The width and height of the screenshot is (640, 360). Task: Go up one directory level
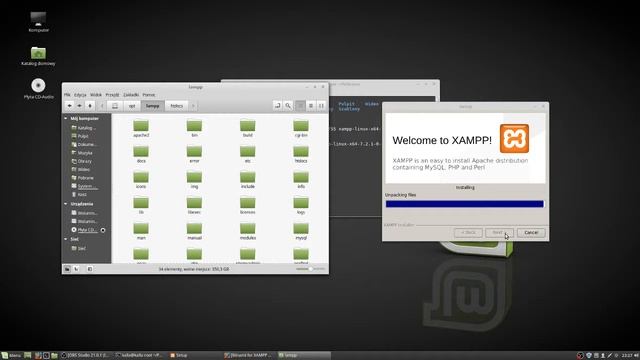(x=90, y=106)
